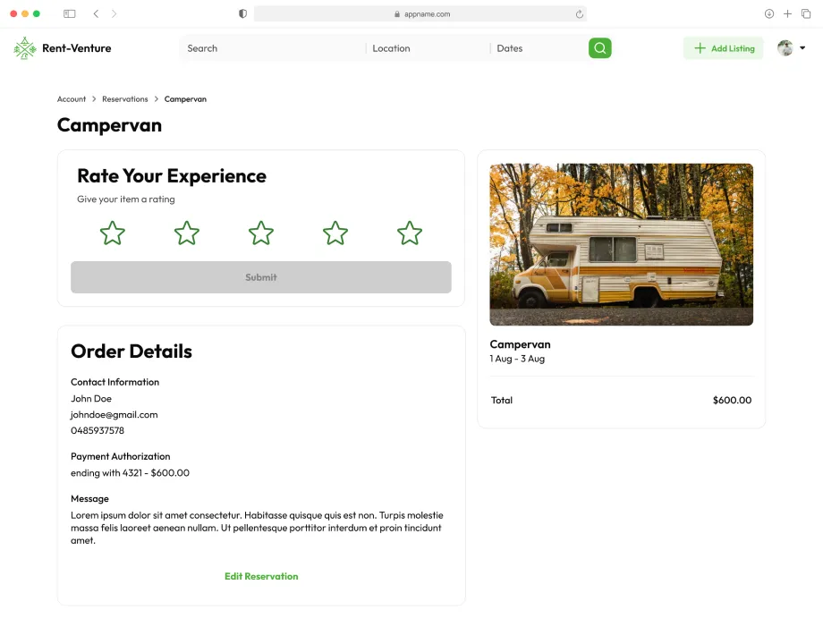Click the Give your item a rating text
Screen dimensions: 823x644
(126, 199)
